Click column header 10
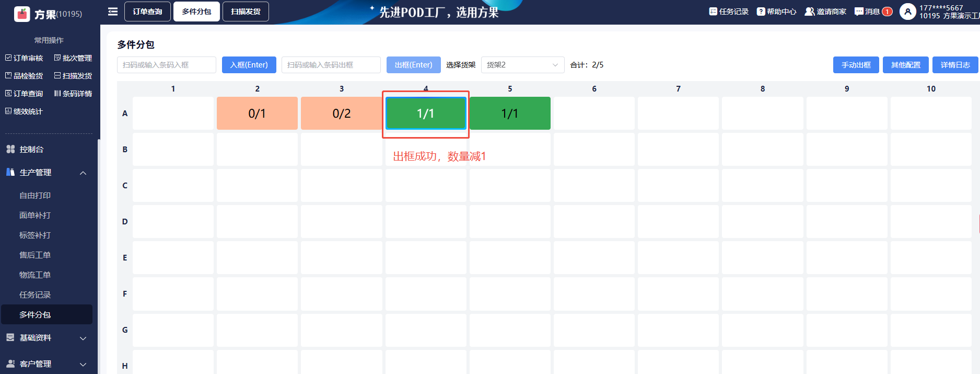 pos(931,89)
